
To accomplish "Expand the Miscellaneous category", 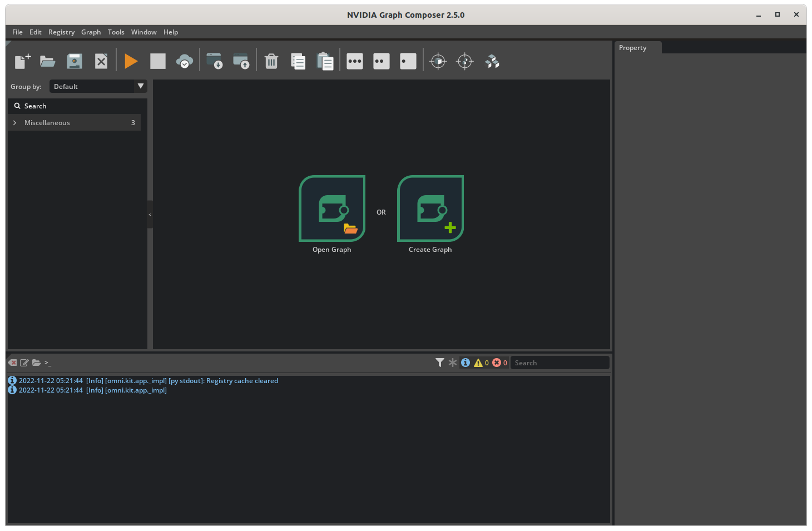I will [14, 123].
